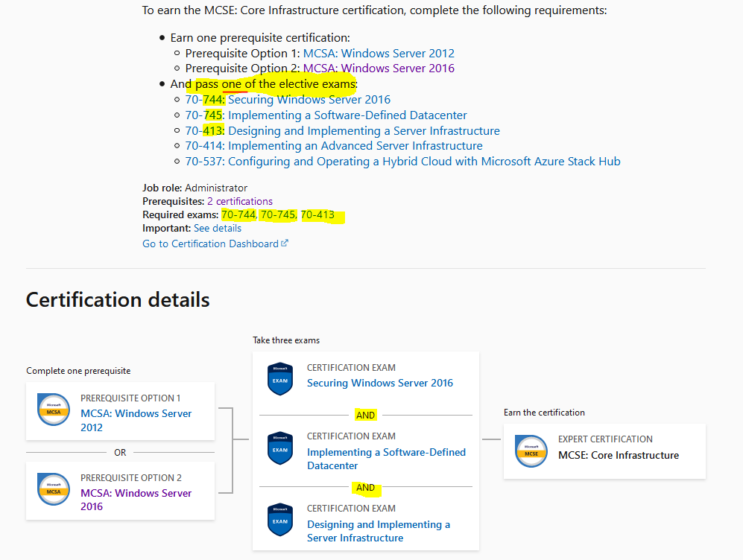The height and width of the screenshot is (560, 743).
Task: Click the MCSE badge icon in certification card
Action: click(x=531, y=451)
